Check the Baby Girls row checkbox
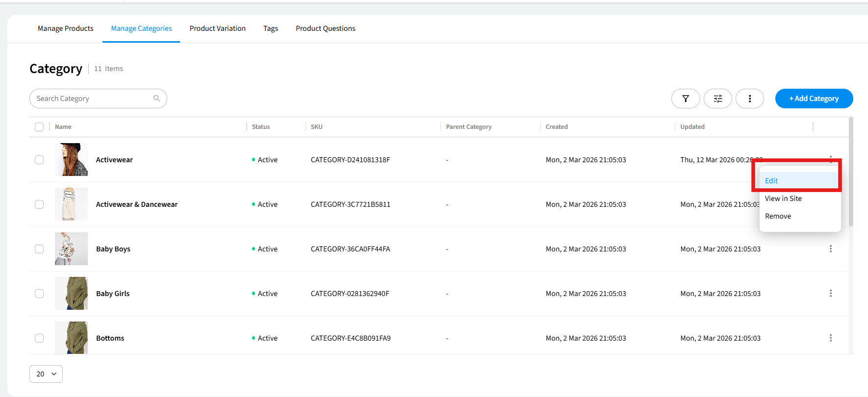Viewport: 868px width, 397px height. [x=39, y=294]
